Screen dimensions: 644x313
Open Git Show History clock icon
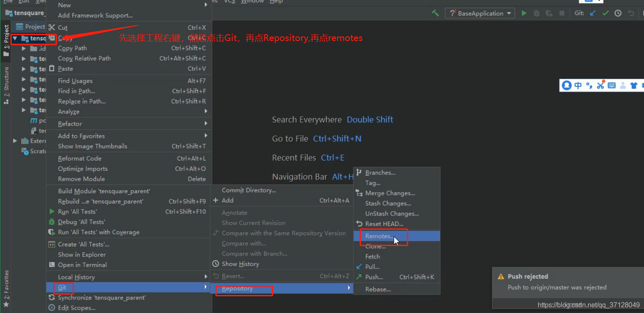pos(618,13)
